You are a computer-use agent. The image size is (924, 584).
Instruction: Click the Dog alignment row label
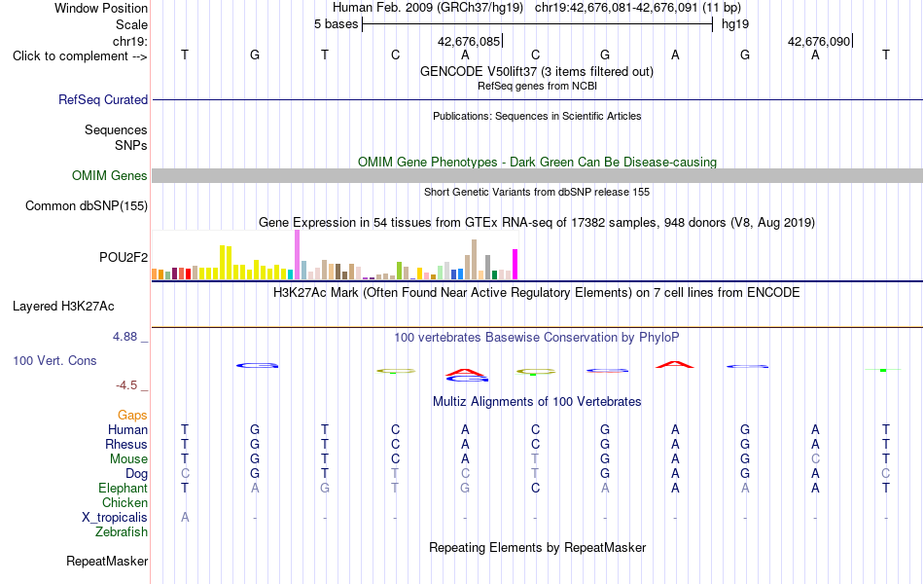[x=136, y=474]
